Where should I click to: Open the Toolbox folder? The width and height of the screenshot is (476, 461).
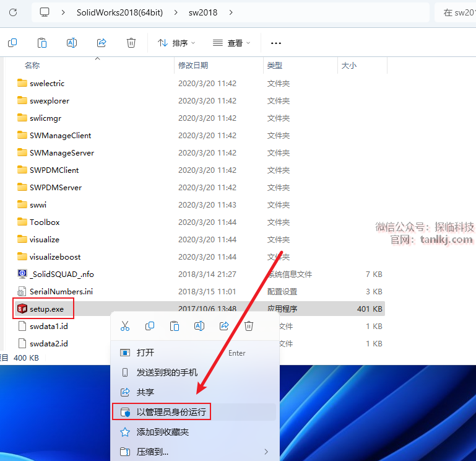(45, 222)
